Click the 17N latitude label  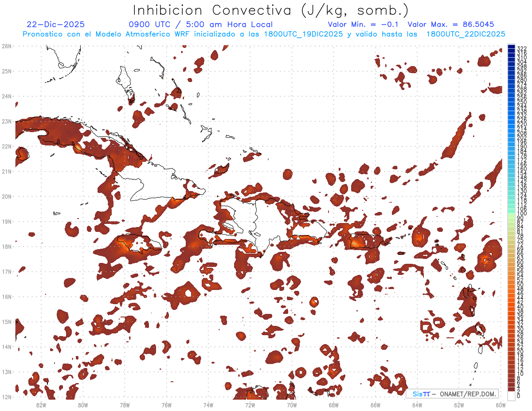(x=7, y=271)
